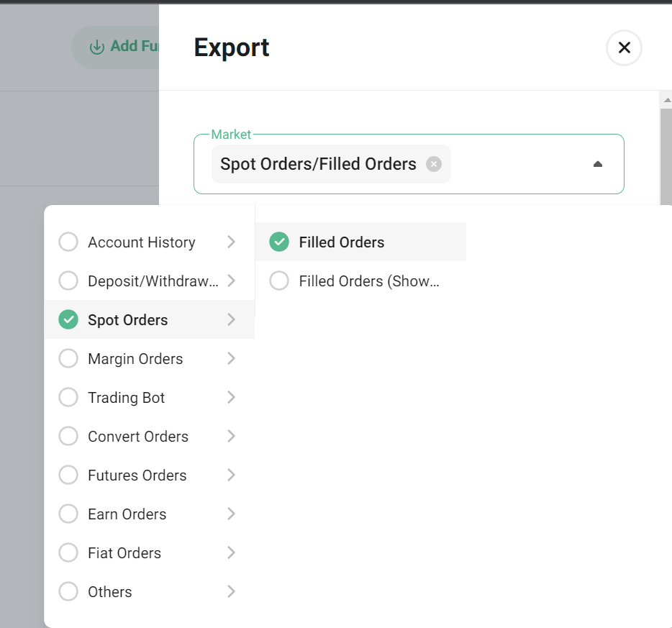672x628 pixels.
Task: Remove the Spot Orders/Filled Orders chip
Action: (434, 164)
